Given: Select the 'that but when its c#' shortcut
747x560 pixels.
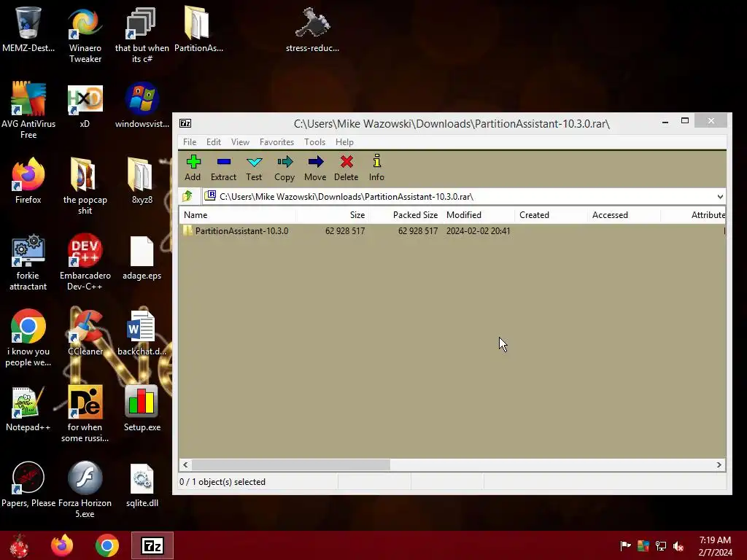Looking at the screenshot, I should tap(142, 35).
